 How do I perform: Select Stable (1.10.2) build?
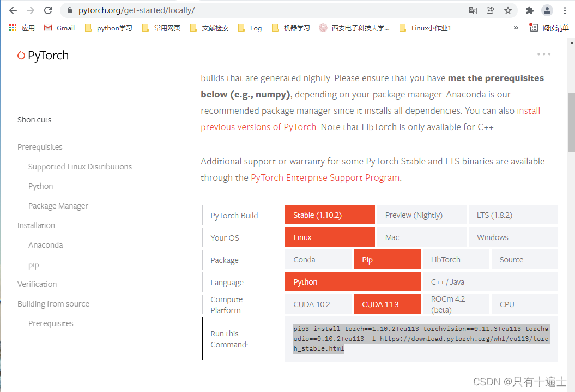[330, 215]
